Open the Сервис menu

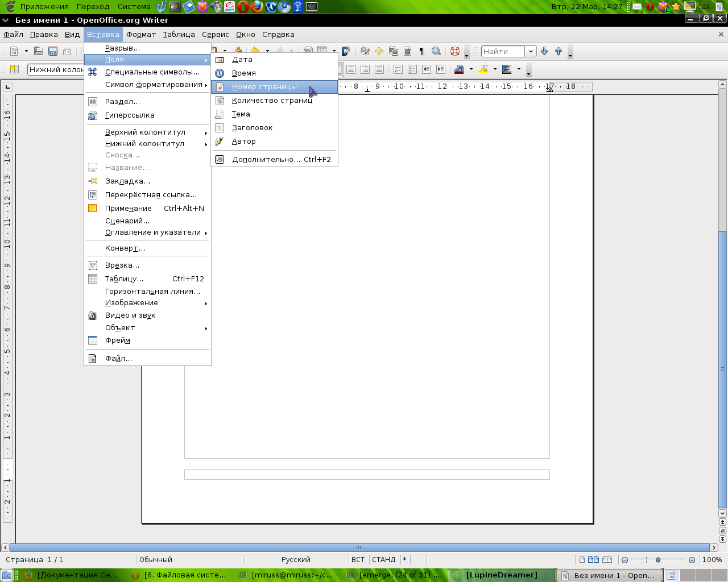216,35
